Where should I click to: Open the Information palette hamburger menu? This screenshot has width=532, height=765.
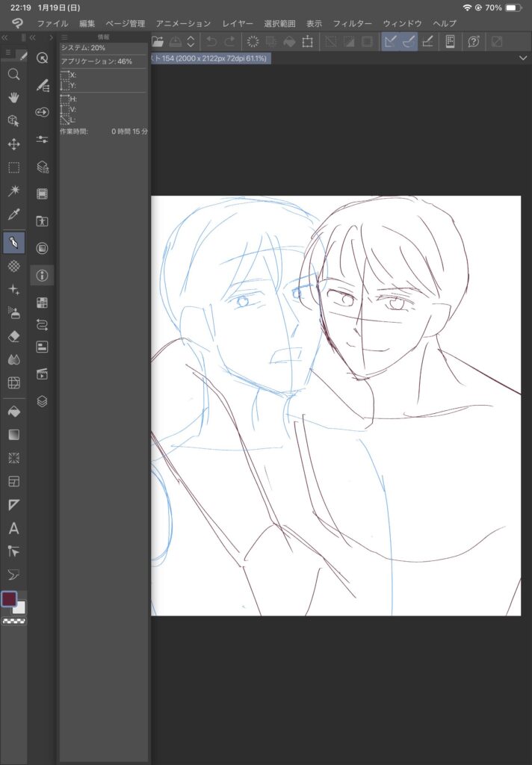coord(64,37)
